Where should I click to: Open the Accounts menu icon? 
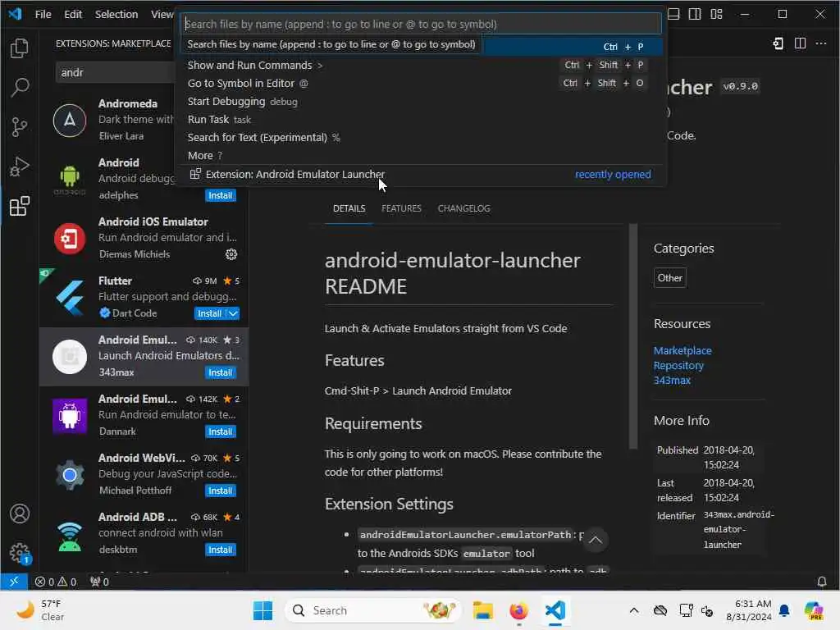coord(20,514)
